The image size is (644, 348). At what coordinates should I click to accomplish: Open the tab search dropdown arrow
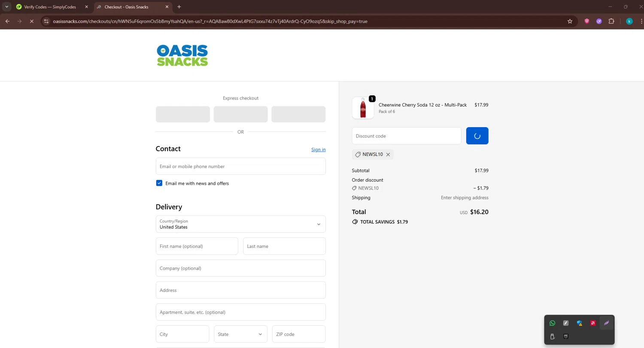[7, 7]
